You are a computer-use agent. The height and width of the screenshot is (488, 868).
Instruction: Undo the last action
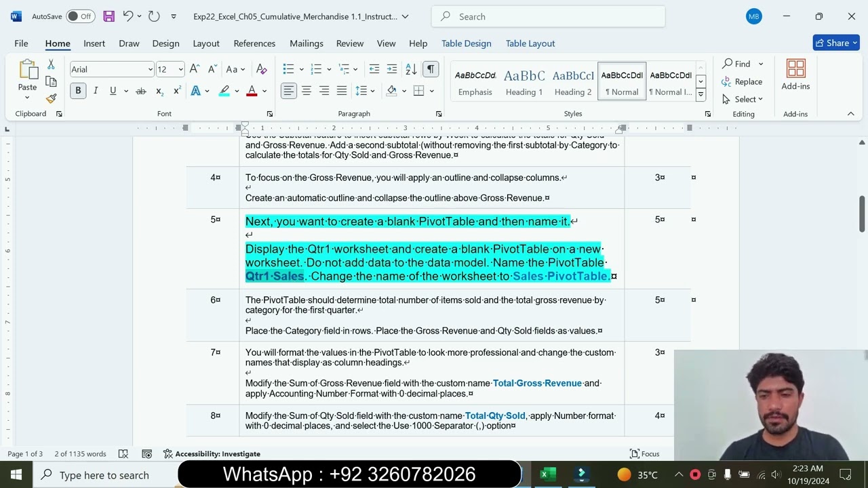coord(127,16)
